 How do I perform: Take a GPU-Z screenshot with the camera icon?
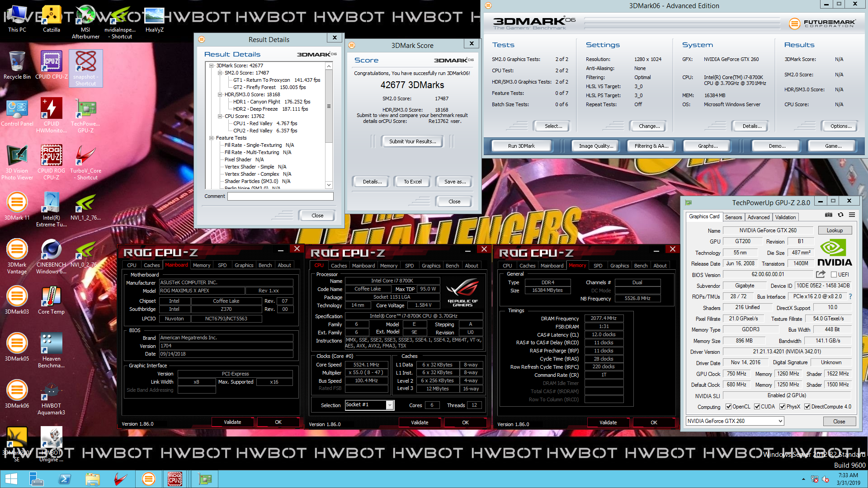click(x=828, y=215)
